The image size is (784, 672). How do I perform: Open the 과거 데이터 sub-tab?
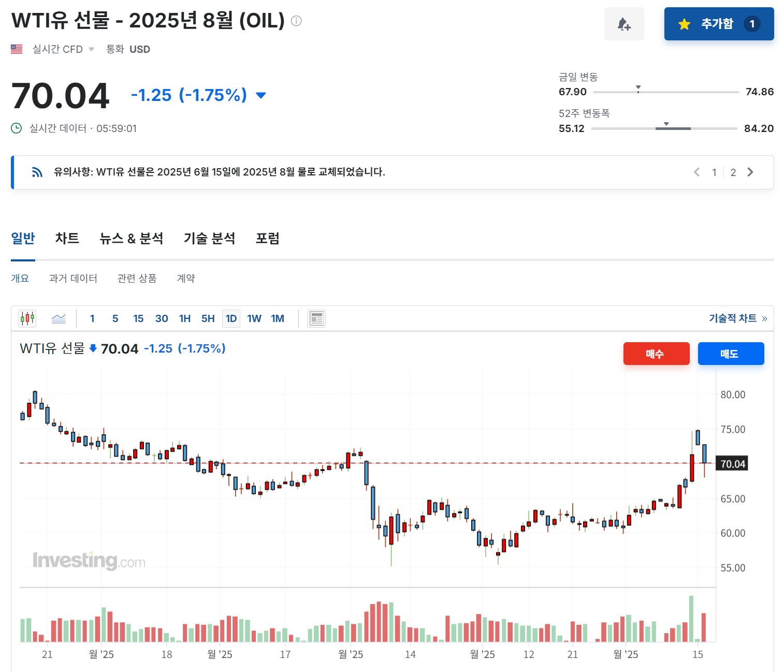tap(73, 278)
